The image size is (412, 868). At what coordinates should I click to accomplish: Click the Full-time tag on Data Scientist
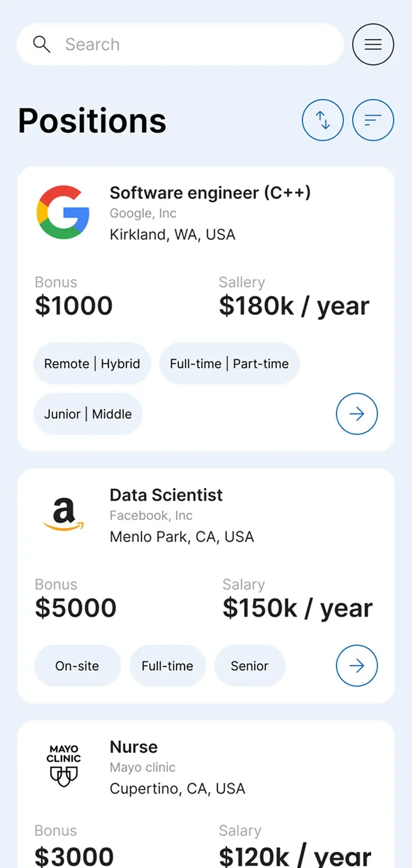(x=167, y=666)
